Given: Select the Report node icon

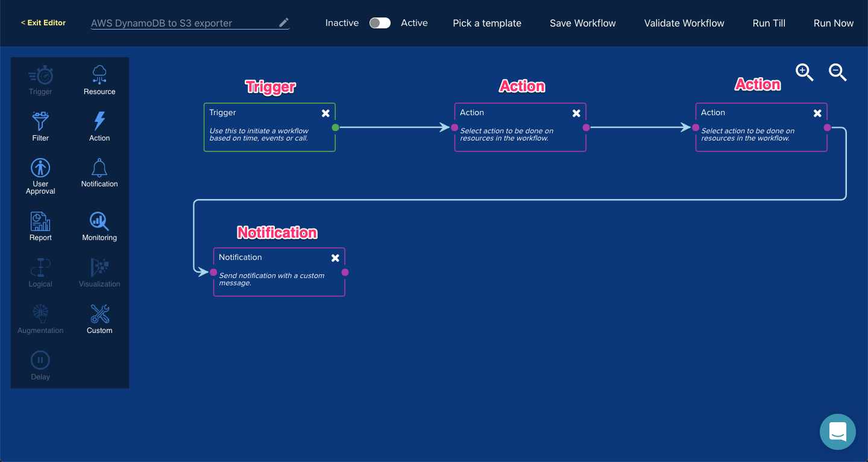Looking at the screenshot, I should point(40,221).
